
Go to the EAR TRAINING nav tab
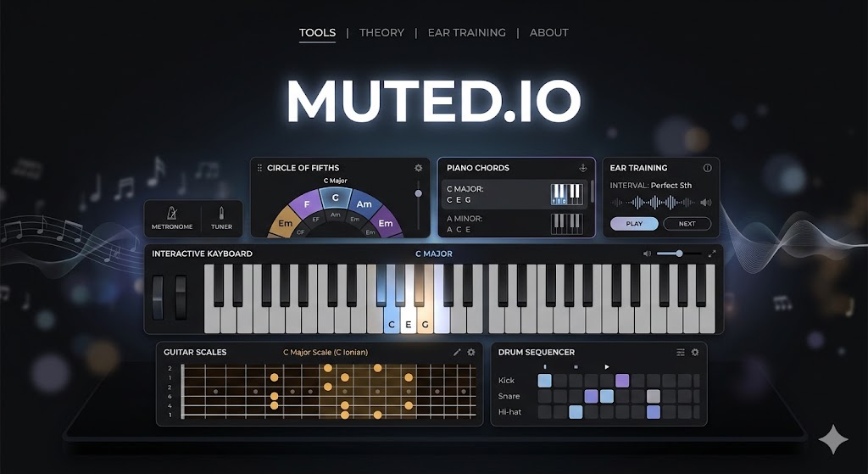pyautogui.click(x=467, y=33)
